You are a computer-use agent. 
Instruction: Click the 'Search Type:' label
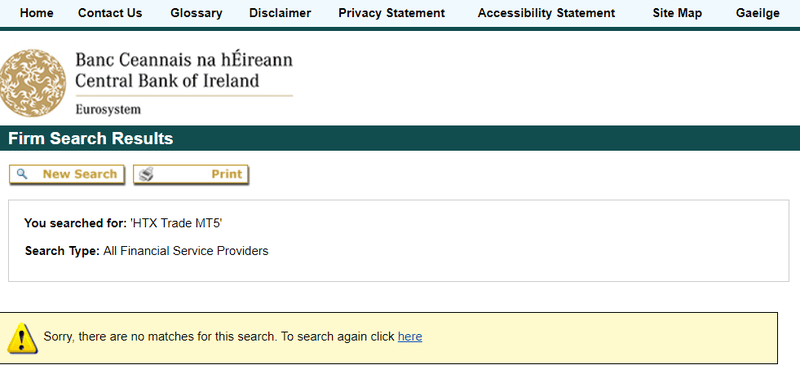(62, 251)
